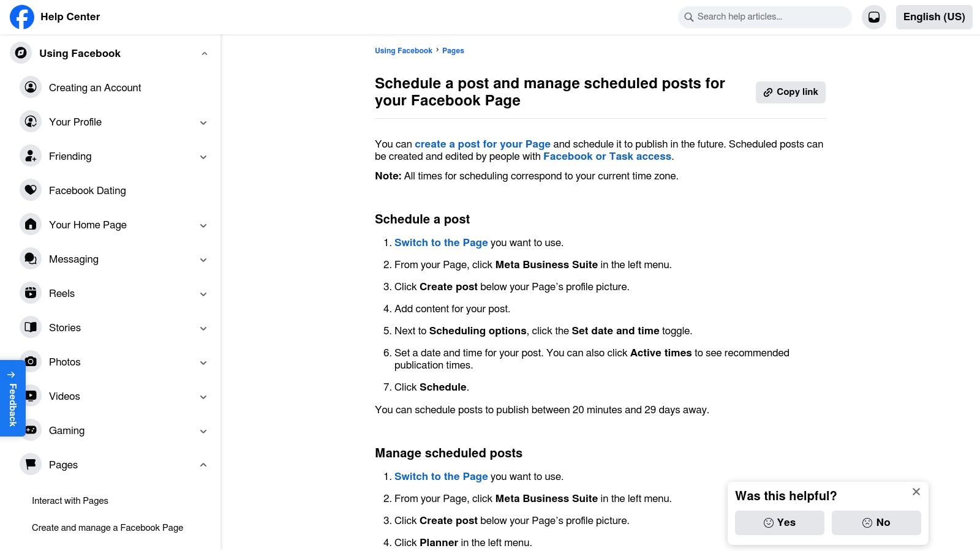This screenshot has height=551, width=980.
Task: Click the search help articles field
Action: point(764,17)
